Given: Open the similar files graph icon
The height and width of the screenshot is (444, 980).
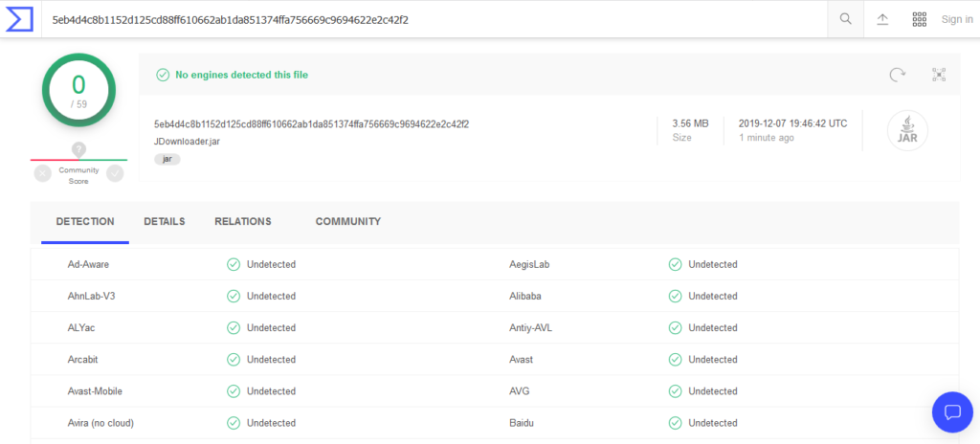Looking at the screenshot, I should tap(939, 75).
